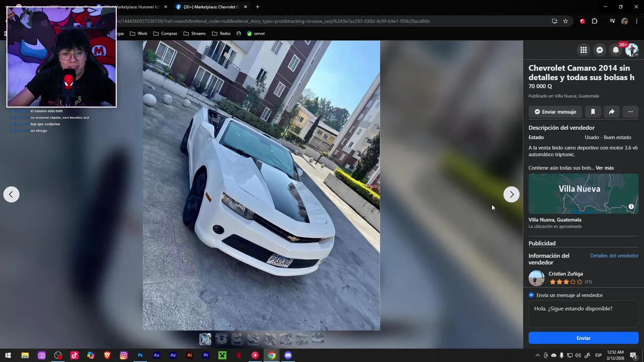Switch to the Marketplace: Chevrolet browser tab
The image size is (644, 362).
coord(211,7)
